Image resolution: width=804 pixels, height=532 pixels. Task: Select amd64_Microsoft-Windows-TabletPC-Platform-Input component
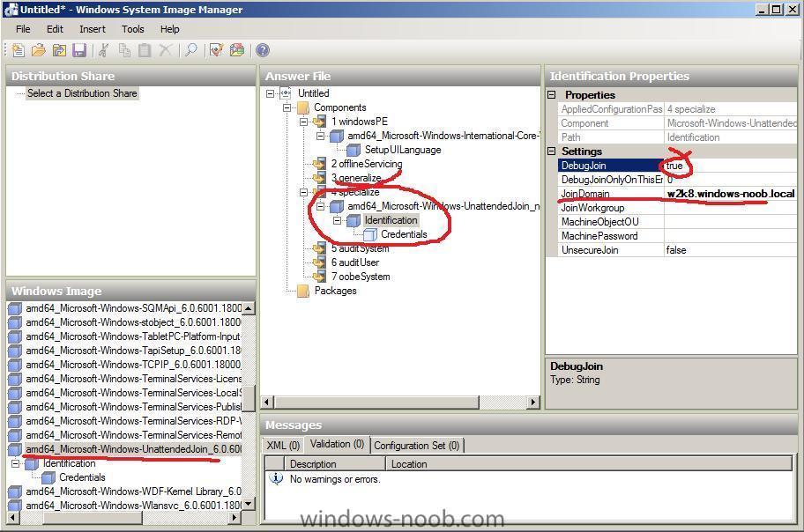coord(133,336)
